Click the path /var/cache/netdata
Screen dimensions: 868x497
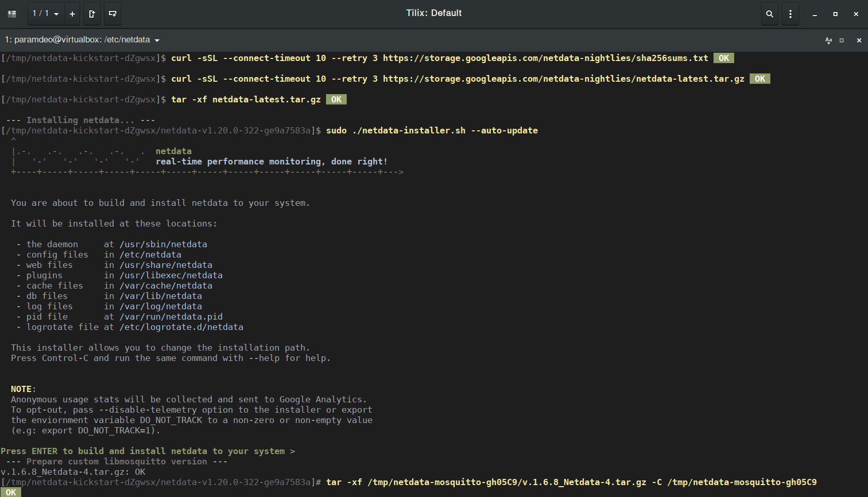click(166, 285)
